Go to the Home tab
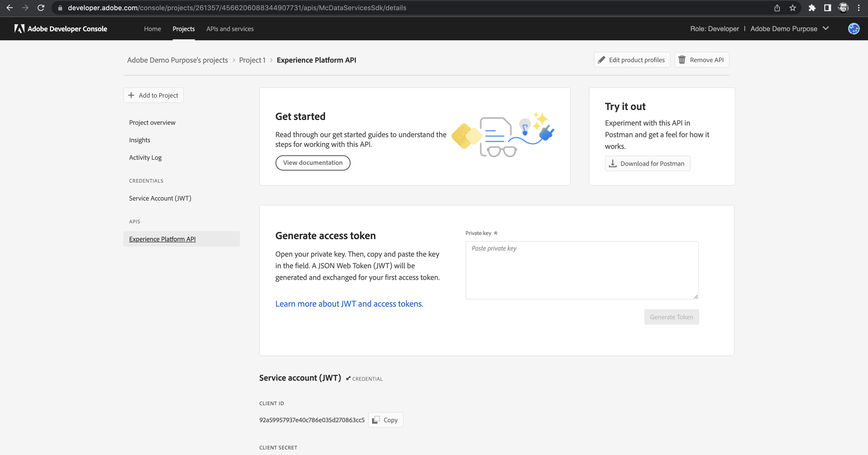Screen dimensions: 868x455 [152, 29]
